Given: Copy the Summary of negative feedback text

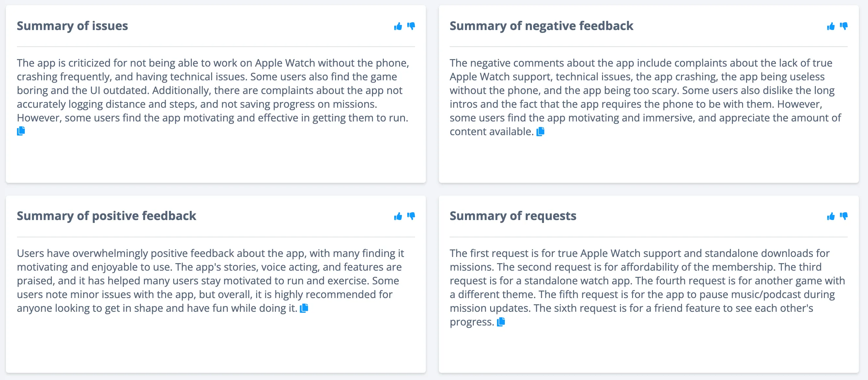Looking at the screenshot, I should [540, 132].
